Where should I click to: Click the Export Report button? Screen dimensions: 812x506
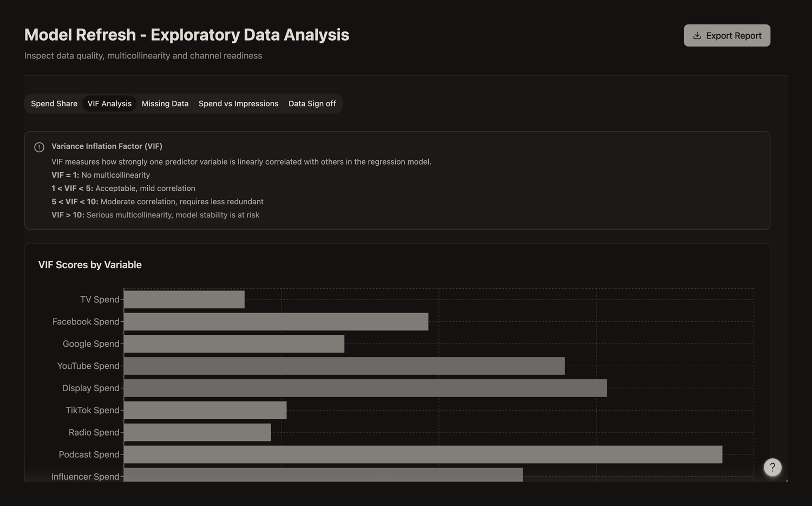coord(726,35)
